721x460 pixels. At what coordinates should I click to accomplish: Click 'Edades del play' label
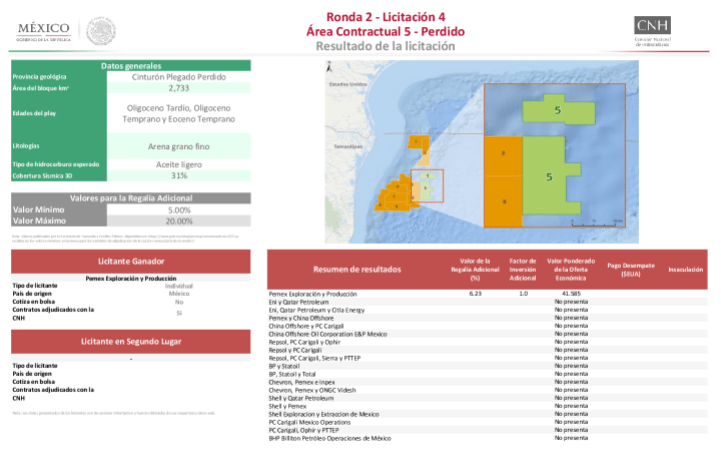pos(34,113)
